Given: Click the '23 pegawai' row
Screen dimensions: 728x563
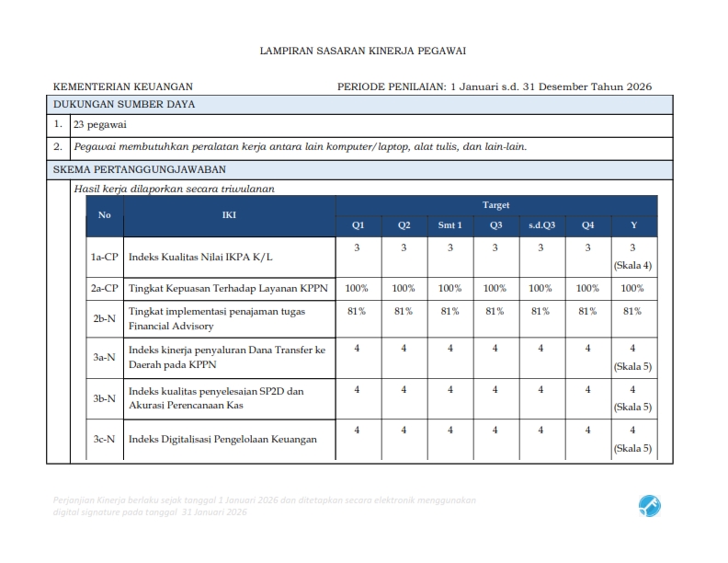Looking at the screenshot, I should (100, 124).
